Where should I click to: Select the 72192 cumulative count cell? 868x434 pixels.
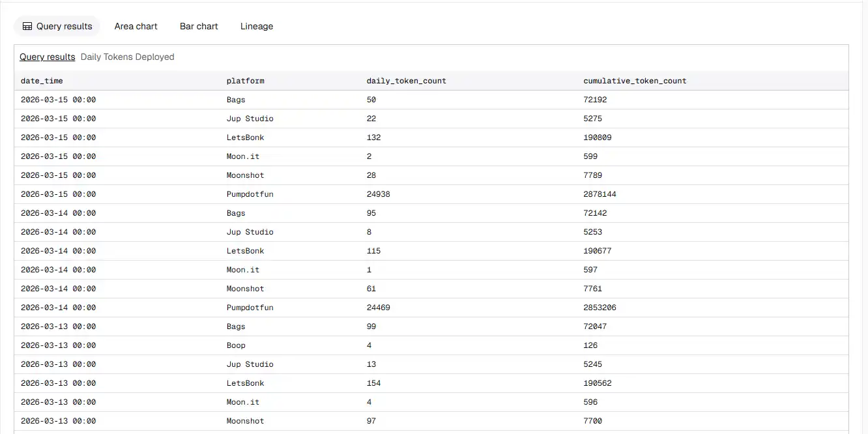[595, 100]
